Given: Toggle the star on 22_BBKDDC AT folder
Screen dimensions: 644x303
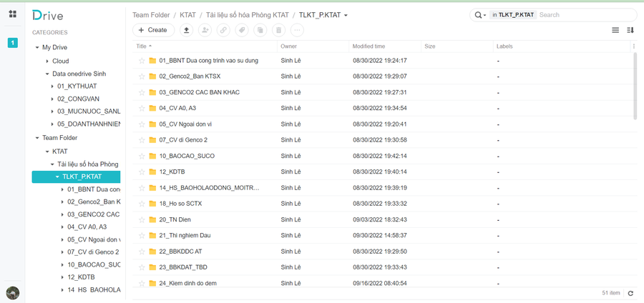Looking at the screenshot, I should [142, 252].
